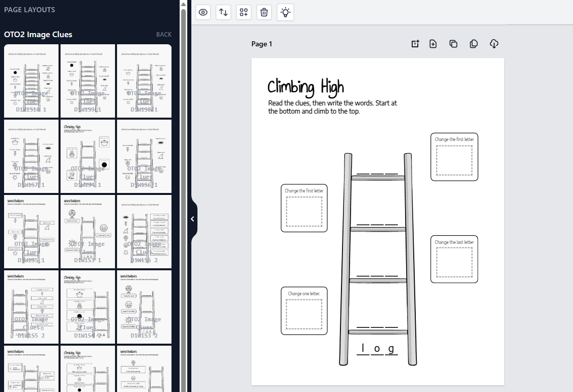Collapse the sidebar with the chevron arrow
The image size is (573, 392).
point(192,219)
